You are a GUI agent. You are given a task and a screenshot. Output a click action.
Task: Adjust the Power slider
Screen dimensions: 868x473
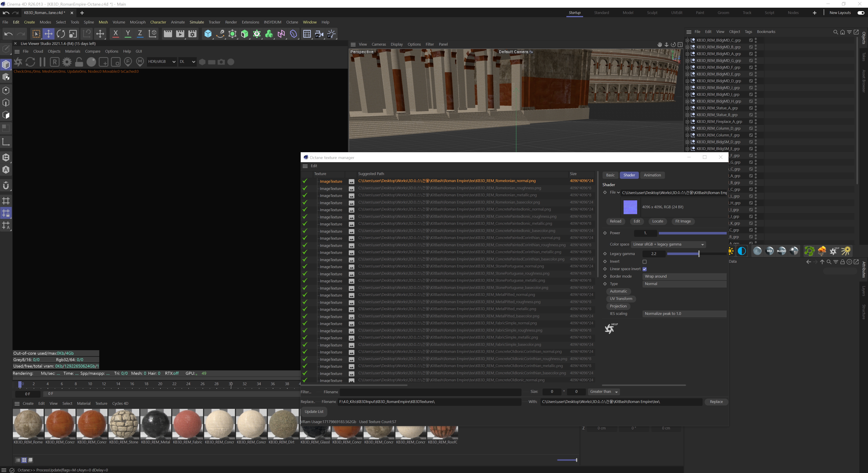[693, 233]
